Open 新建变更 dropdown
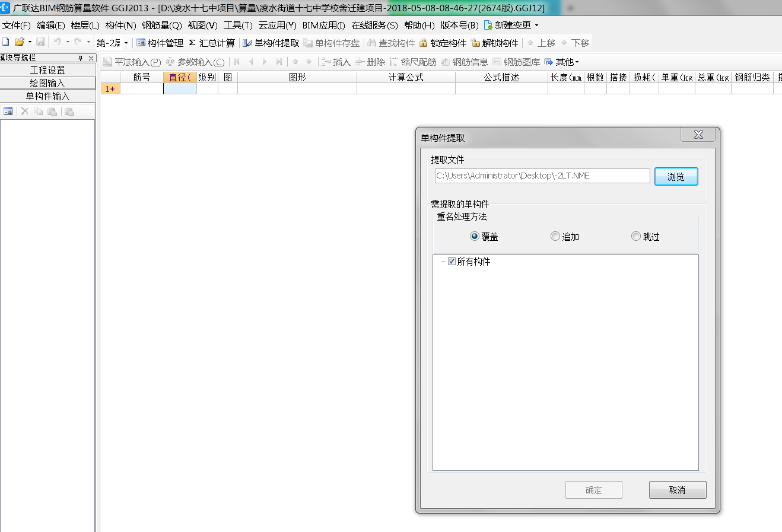 pyautogui.click(x=511, y=26)
